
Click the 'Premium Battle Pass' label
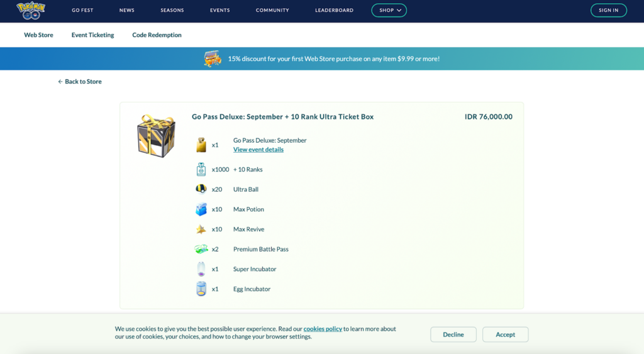261,249
